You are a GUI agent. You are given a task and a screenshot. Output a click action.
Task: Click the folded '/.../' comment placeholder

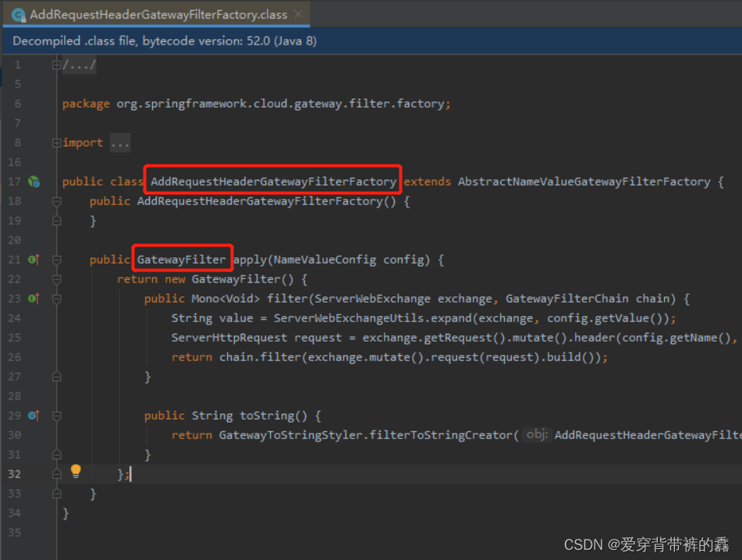click(80, 65)
